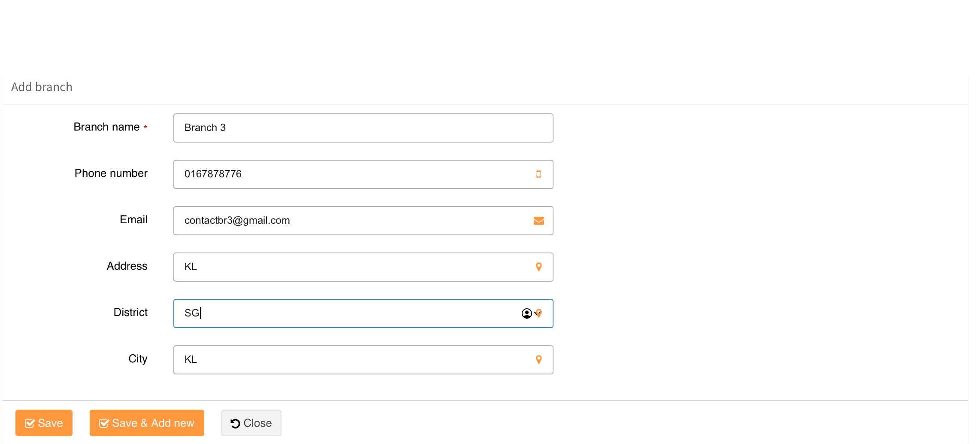Click the checkmark icon on Save button
The height and width of the screenshot is (444, 980).
point(30,423)
